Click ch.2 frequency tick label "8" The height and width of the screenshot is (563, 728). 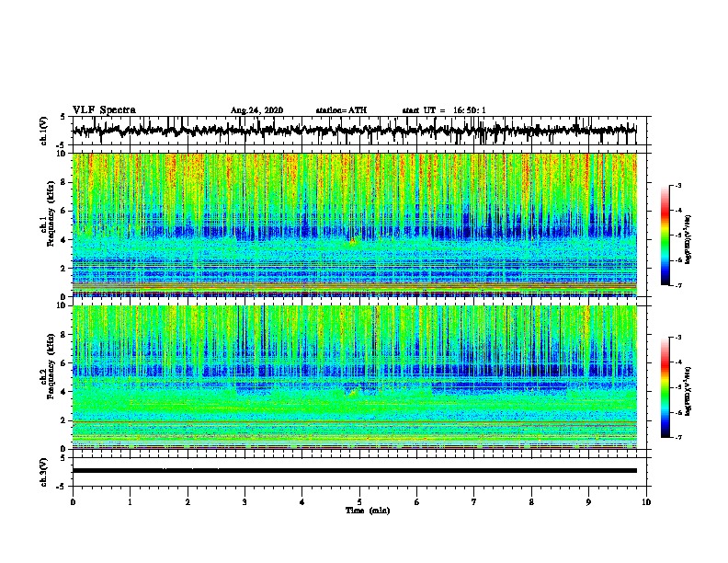pos(63,335)
